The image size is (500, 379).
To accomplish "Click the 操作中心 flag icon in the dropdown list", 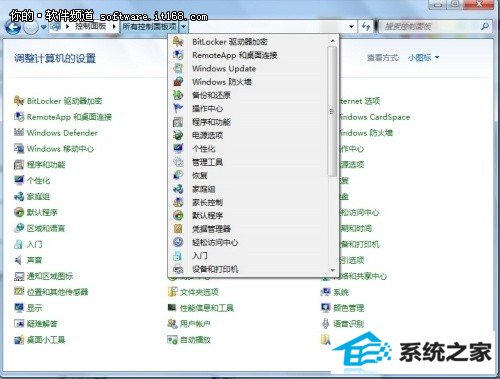I will point(178,108).
